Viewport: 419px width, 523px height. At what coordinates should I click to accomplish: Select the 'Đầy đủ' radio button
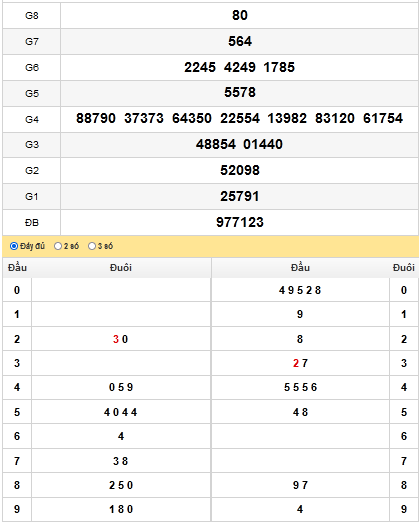(14, 246)
